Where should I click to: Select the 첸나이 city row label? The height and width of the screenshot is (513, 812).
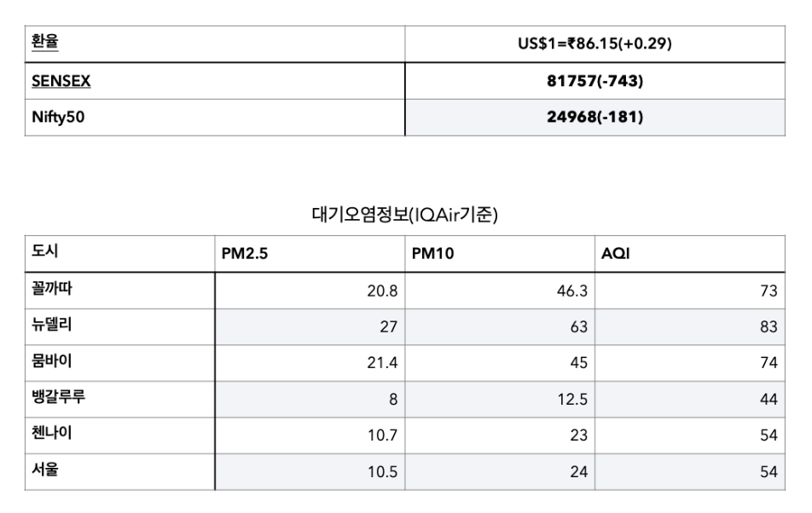52,435
